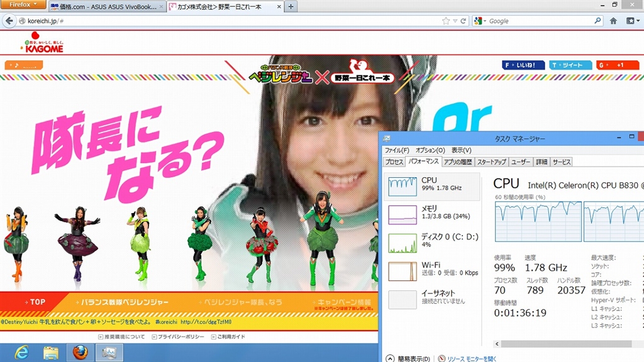
Task: Close the 価格.com ASUS VivoBook tab
Action: (161, 6)
